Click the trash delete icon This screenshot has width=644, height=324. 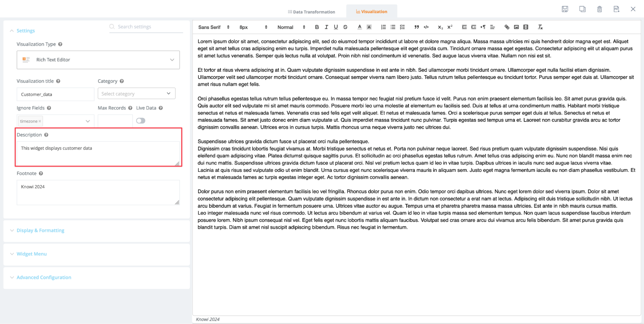(599, 9)
